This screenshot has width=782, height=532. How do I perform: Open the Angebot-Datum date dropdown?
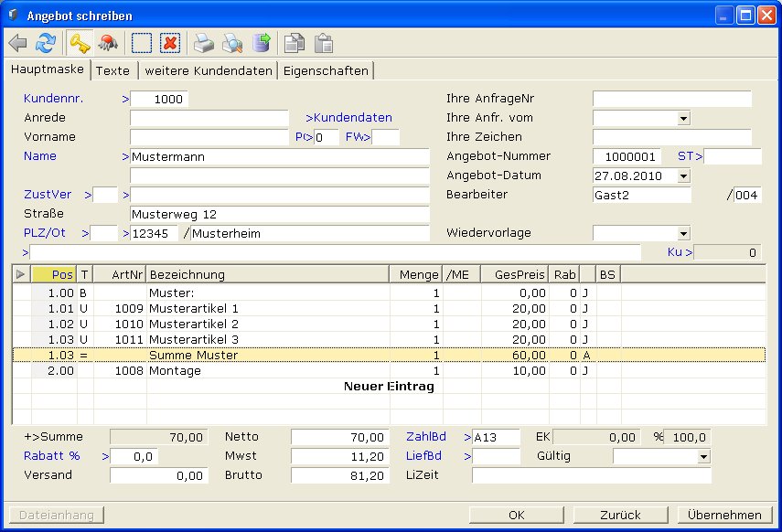pos(683,176)
